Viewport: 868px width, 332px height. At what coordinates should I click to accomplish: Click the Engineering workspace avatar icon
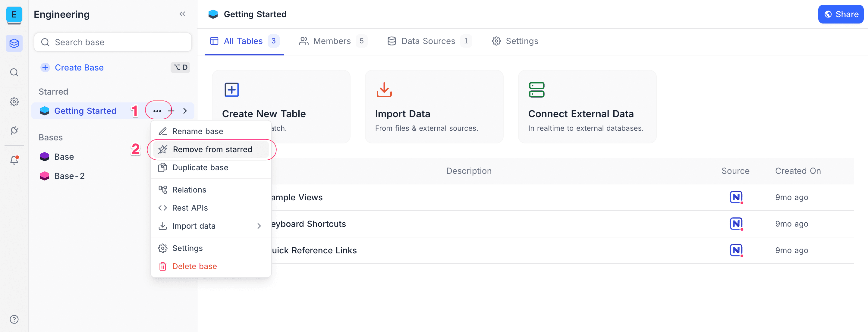14,14
